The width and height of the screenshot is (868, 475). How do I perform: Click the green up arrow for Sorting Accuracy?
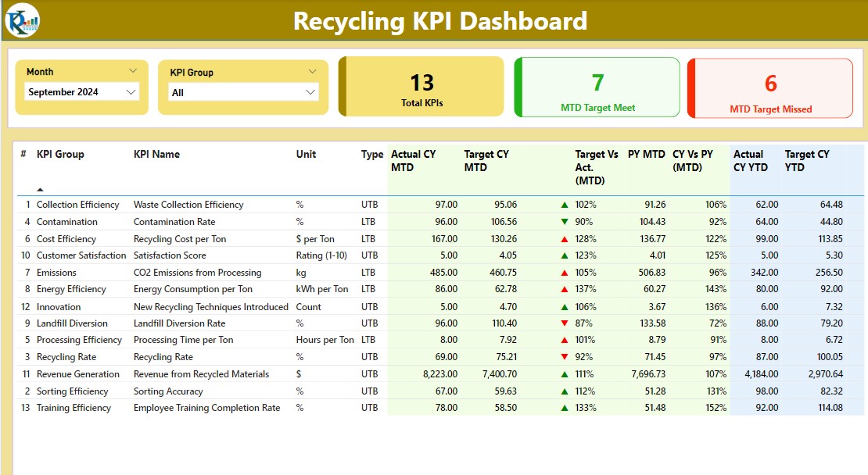click(x=565, y=391)
